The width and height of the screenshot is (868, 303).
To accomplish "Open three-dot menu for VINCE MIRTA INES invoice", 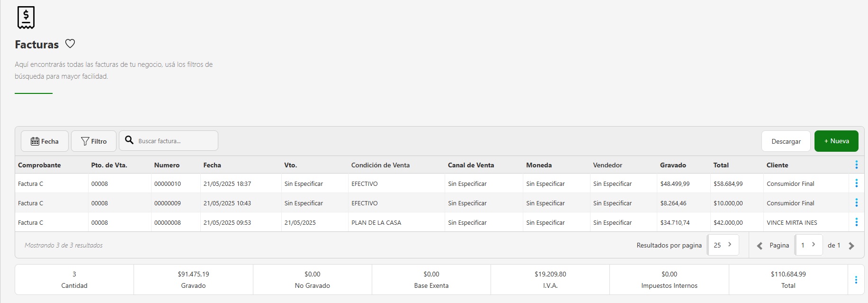I will pyautogui.click(x=856, y=222).
